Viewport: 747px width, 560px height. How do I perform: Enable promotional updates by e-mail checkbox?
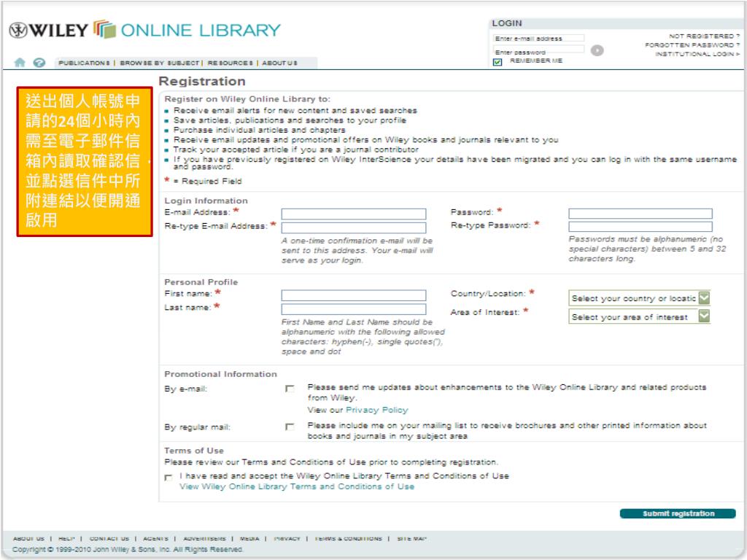click(x=290, y=389)
